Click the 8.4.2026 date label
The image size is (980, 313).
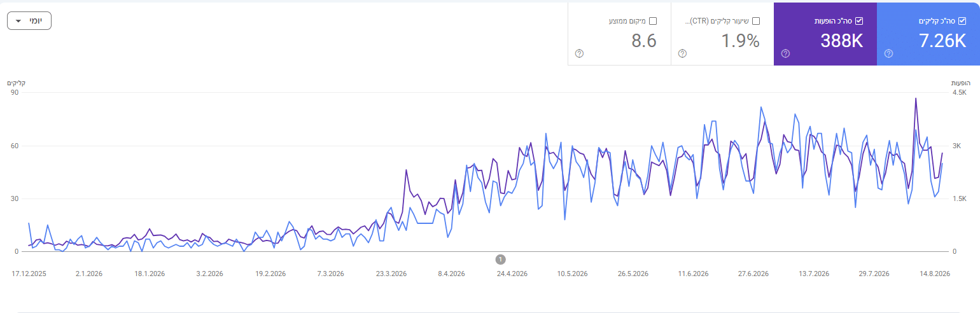click(x=451, y=274)
